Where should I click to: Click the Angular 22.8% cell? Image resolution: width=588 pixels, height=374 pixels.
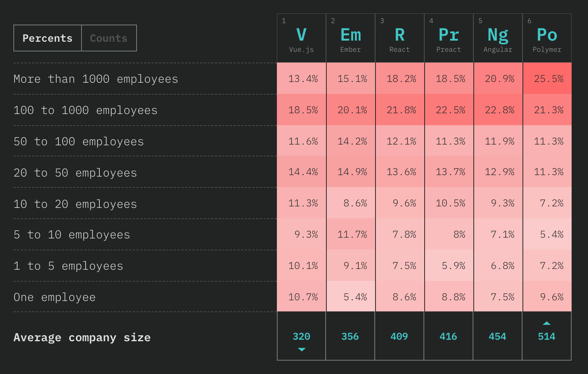tap(498, 110)
